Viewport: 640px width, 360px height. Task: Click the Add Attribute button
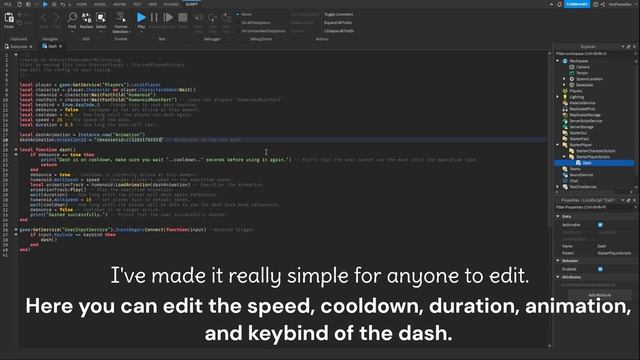pyautogui.click(x=600, y=295)
